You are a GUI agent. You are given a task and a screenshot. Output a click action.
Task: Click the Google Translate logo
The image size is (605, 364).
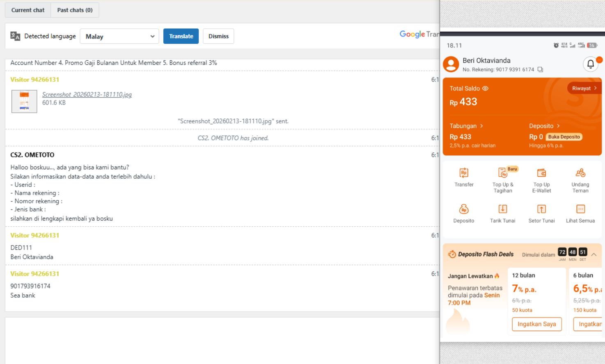coord(419,34)
